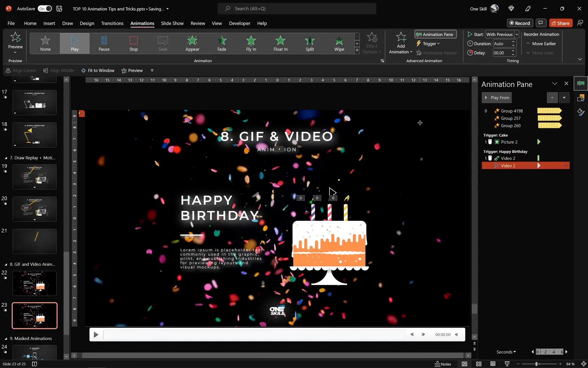The height and width of the screenshot is (368, 588).
Task: Toggle AutoSave switch off
Action: pos(45,9)
